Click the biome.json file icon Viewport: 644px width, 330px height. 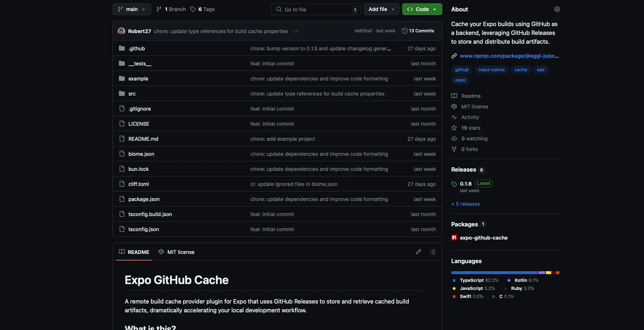coord(122,154)
